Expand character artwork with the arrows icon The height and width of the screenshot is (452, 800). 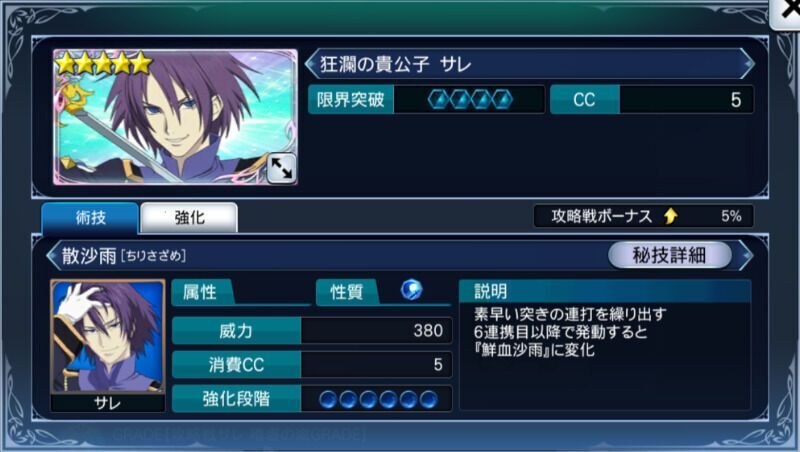(x=282, y=168)
